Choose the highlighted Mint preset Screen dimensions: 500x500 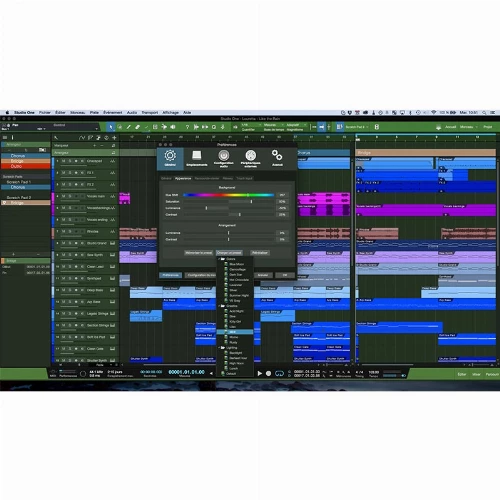tap(235, 332)
